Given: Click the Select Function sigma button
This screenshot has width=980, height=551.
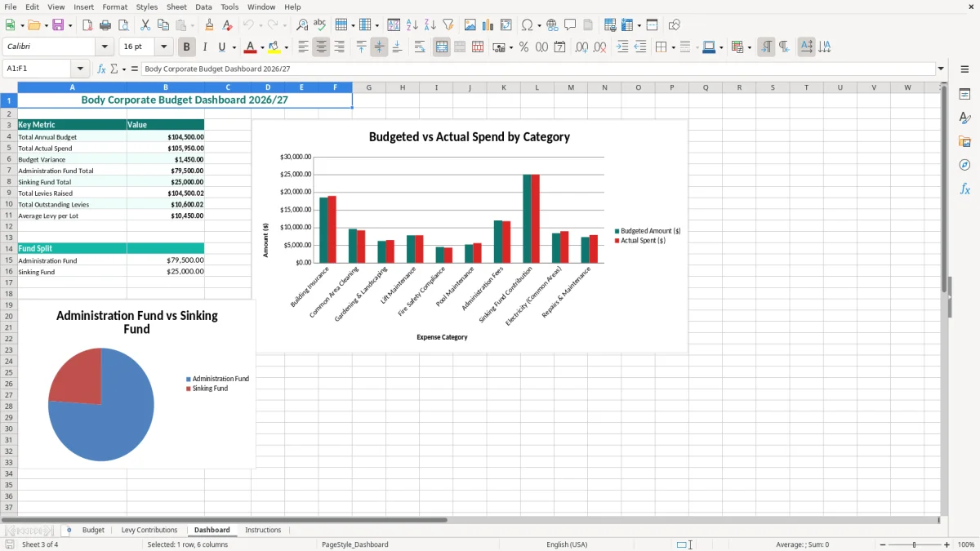Looking at the screenshot, I should click(114, 69).
